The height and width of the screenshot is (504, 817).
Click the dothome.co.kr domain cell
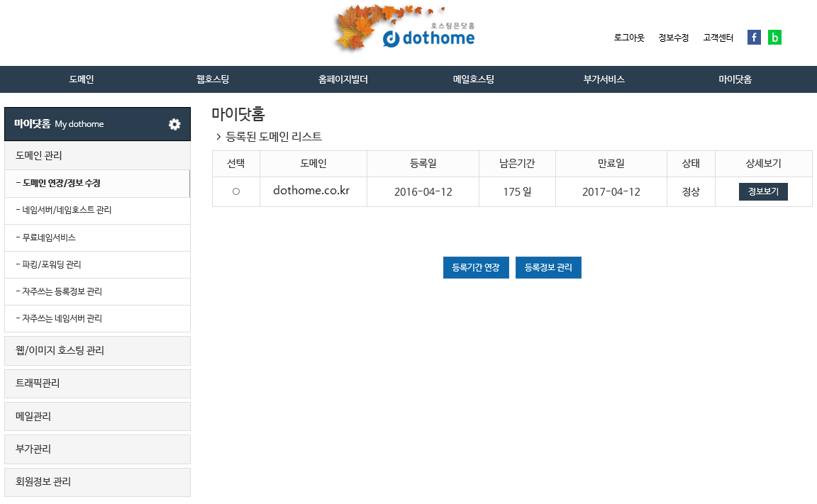tap(313, 191)
